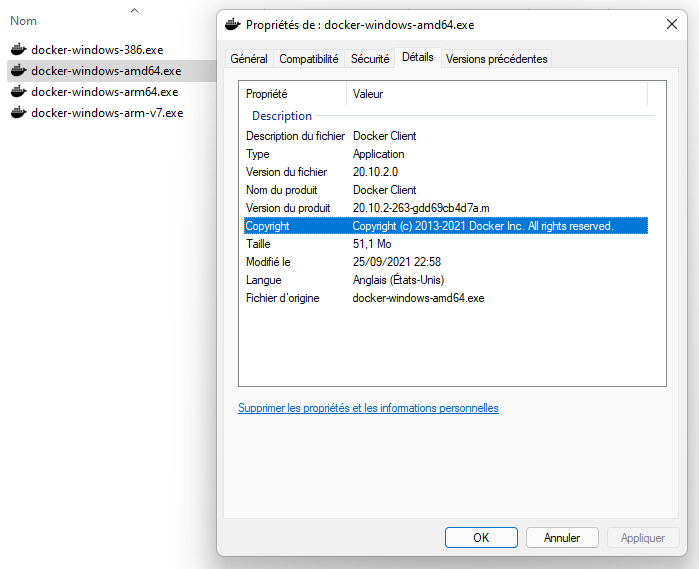
Task: Select the docker-windows-arm64.exe file icon
Action: (x=19, y=91)
